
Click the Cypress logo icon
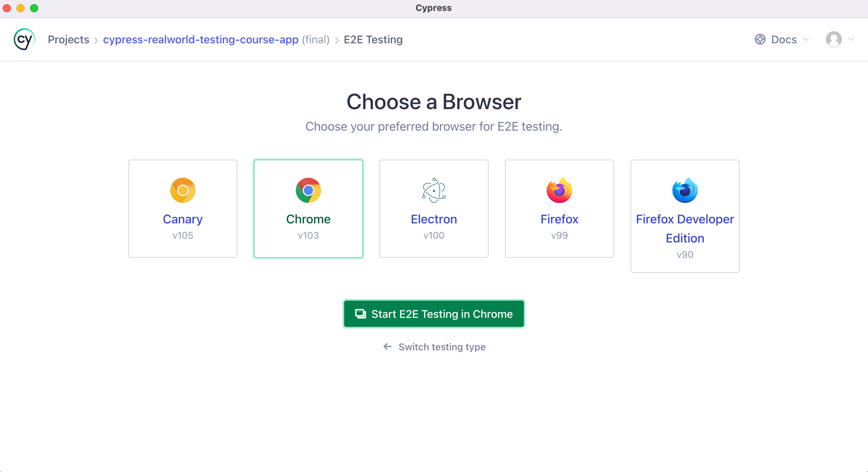(24, 39)
